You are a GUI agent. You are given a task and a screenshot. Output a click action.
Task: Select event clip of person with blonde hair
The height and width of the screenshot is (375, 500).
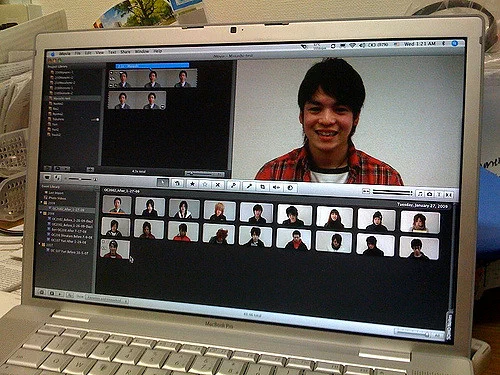[x=219, y=211]
